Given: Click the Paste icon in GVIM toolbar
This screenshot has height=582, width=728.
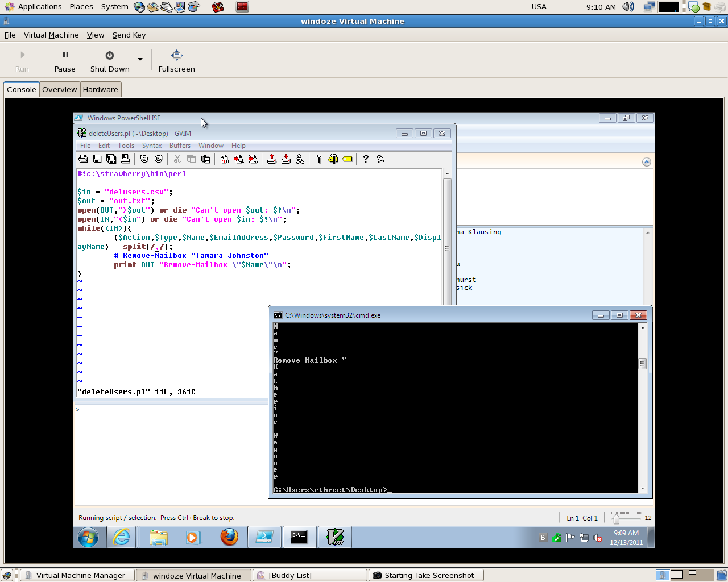Looking at the screenshot, I should coord(206,159).
